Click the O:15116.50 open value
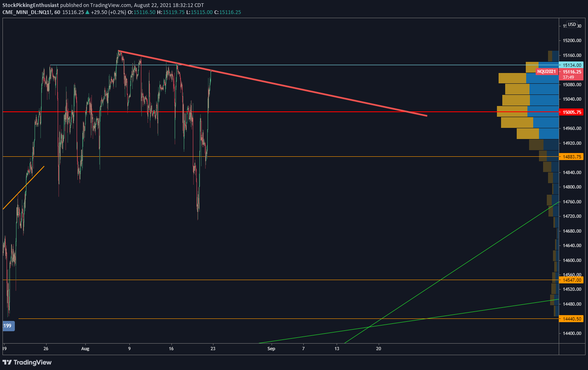 click(x=141, y=12)
